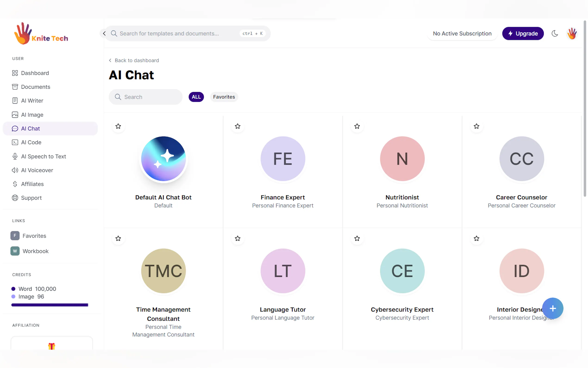Viewport: 588px width, 368px height.
Task: Click the AI Voiceover speaker icon
Action: (15, 170)
